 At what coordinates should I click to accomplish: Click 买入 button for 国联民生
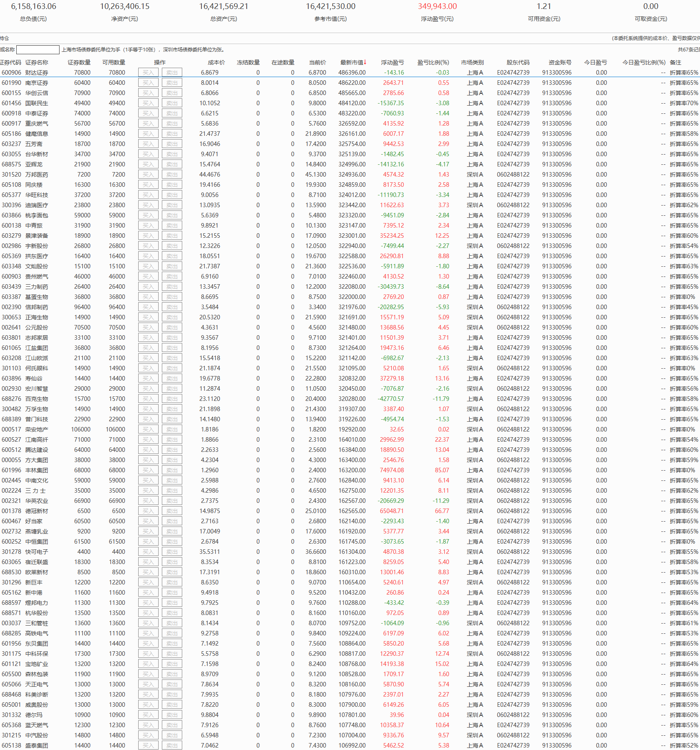148,103
